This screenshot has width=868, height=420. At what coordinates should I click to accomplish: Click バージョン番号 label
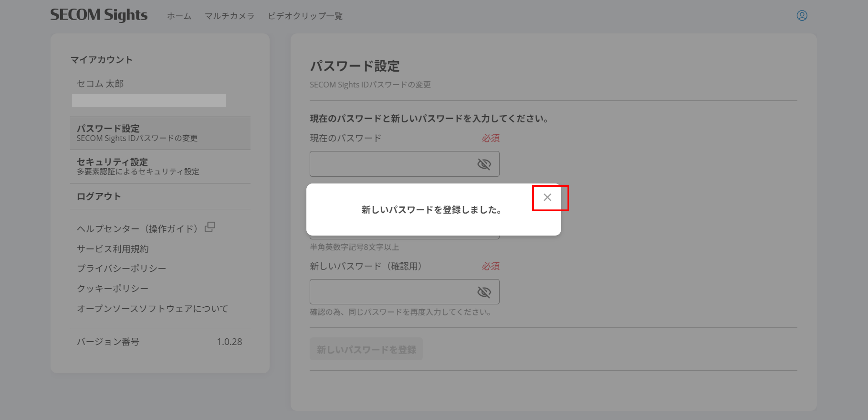pyautogui.click(x=108, y=342)
